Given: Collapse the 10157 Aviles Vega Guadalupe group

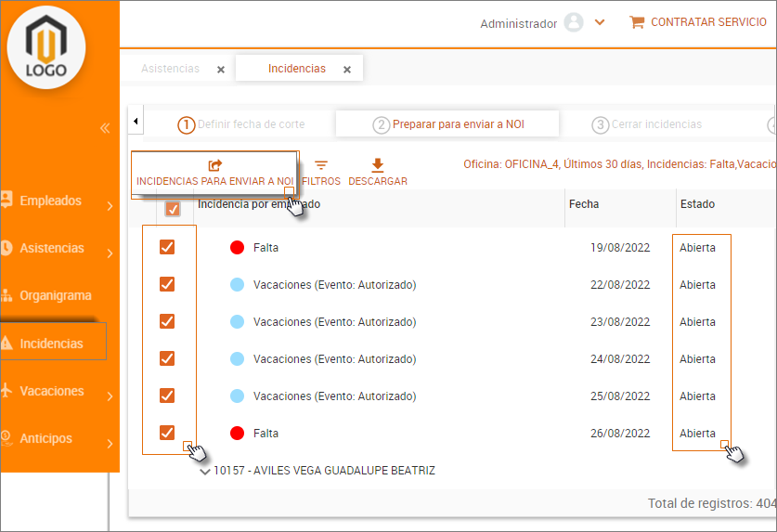Looking at the screenshot, I should pyautogui.click(x=205, y=472).
